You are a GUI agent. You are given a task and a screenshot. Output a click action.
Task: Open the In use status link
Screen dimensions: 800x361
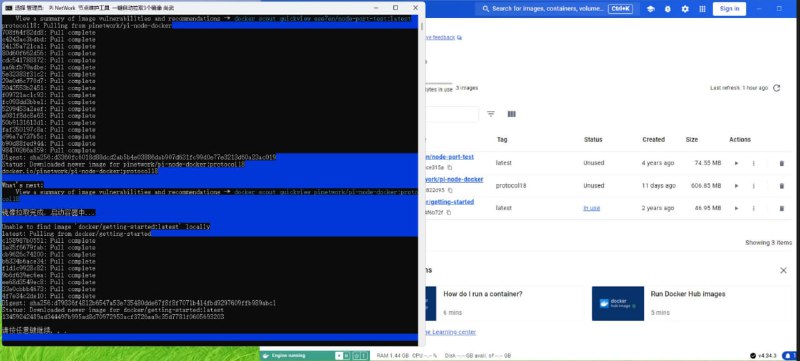tap(592, 208)
